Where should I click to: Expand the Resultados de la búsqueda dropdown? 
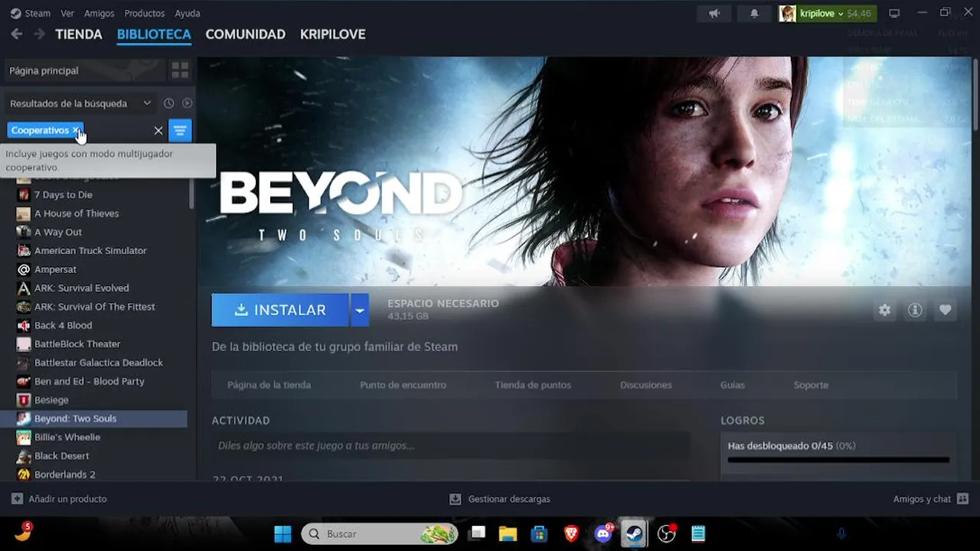147,103
